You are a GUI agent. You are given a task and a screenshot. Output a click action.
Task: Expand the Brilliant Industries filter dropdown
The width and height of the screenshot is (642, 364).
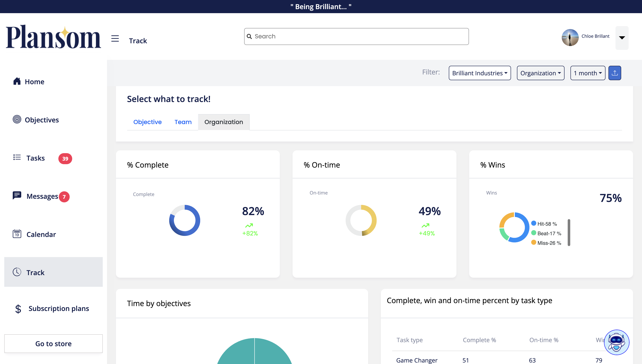point(479,73)
